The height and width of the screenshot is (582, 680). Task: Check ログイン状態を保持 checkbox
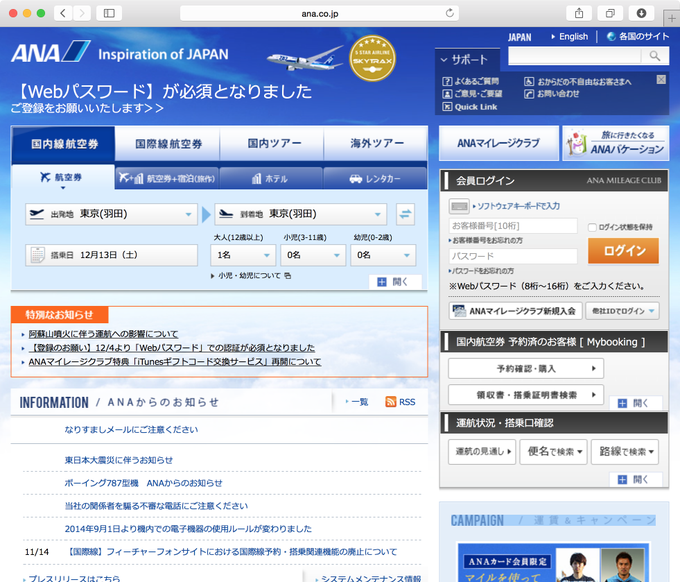(592, 227)
